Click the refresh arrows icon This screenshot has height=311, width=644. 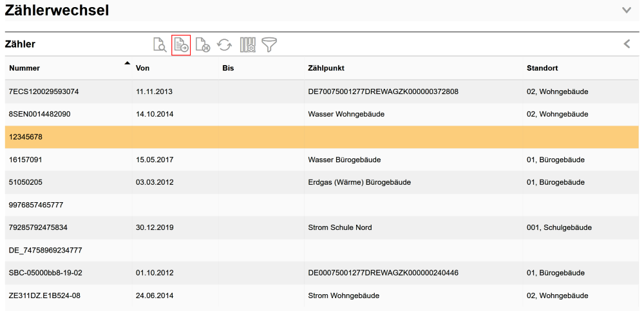pos(224,45)
